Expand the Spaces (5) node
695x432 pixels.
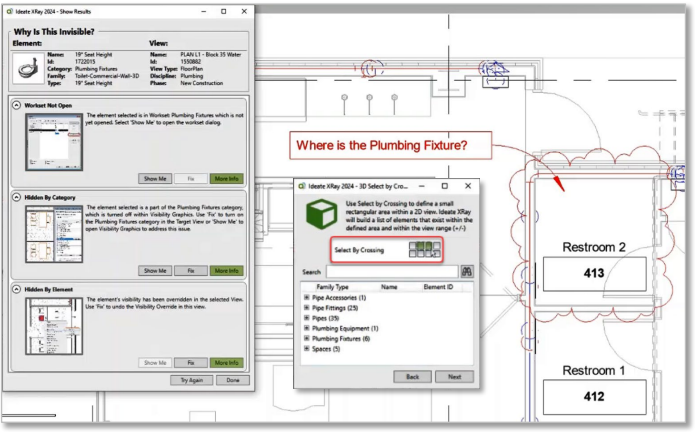coord(306,348)
